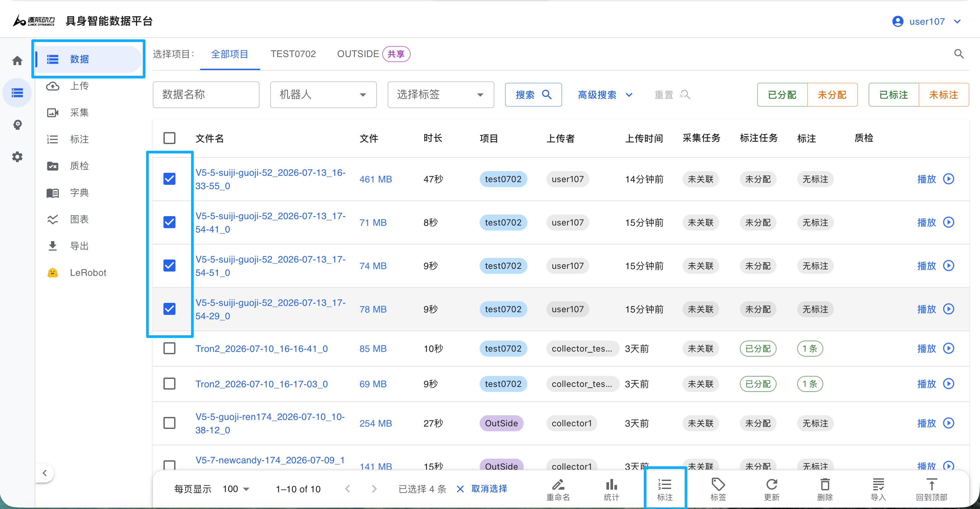Expand the 机器人 robot dropdown
Image resolution: width=980 pixels, height=509 pixels.
[323, 95]
